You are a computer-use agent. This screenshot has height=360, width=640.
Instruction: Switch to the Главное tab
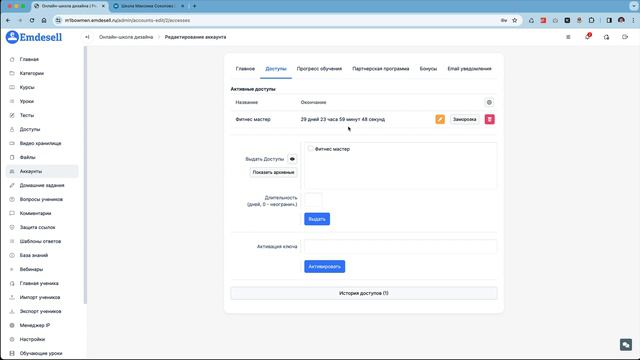[245, 69]
